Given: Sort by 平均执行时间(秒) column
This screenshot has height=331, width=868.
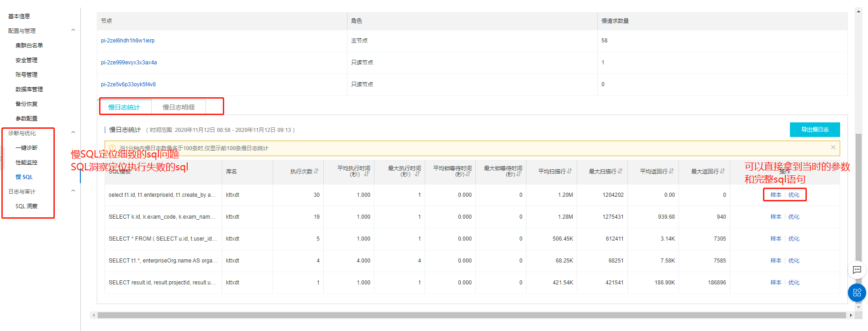Looking at the screenshot, I should 366,174.
